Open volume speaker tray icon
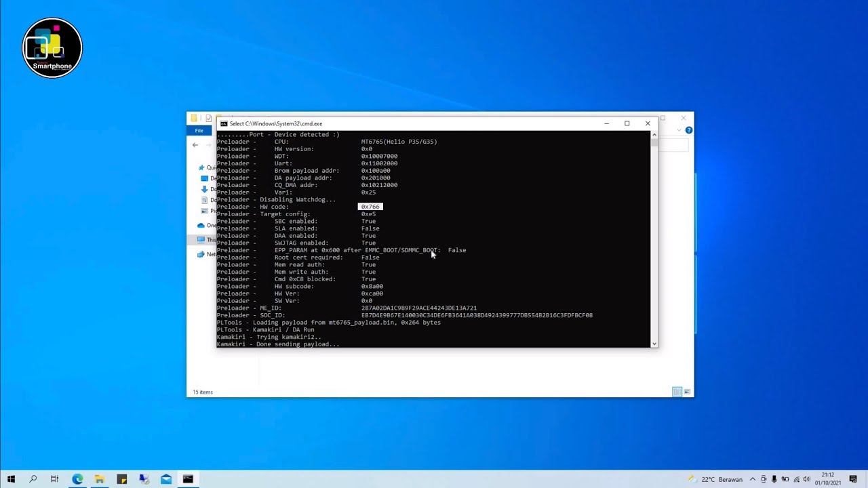This screenshot has width=868, height=488. [x=807, y=479]
